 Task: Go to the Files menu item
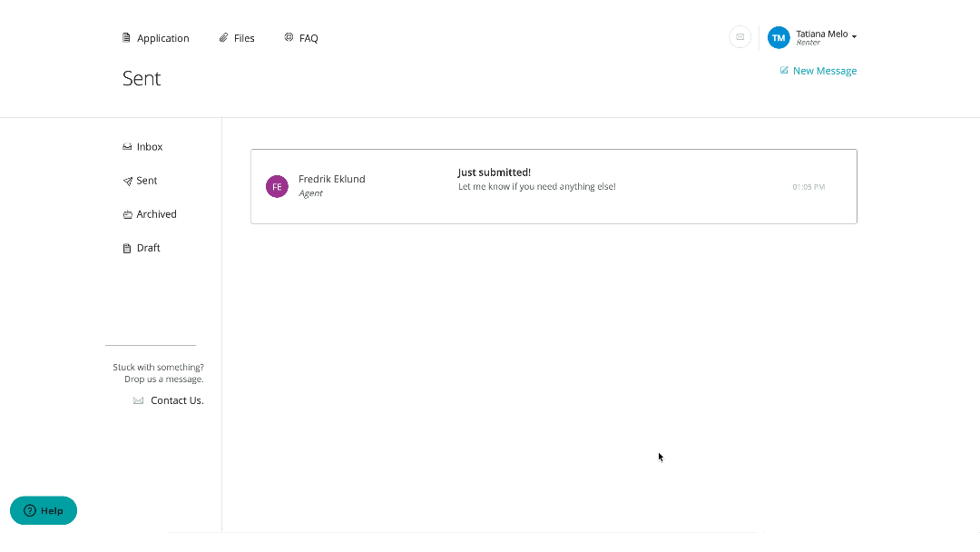pos(244,38)
